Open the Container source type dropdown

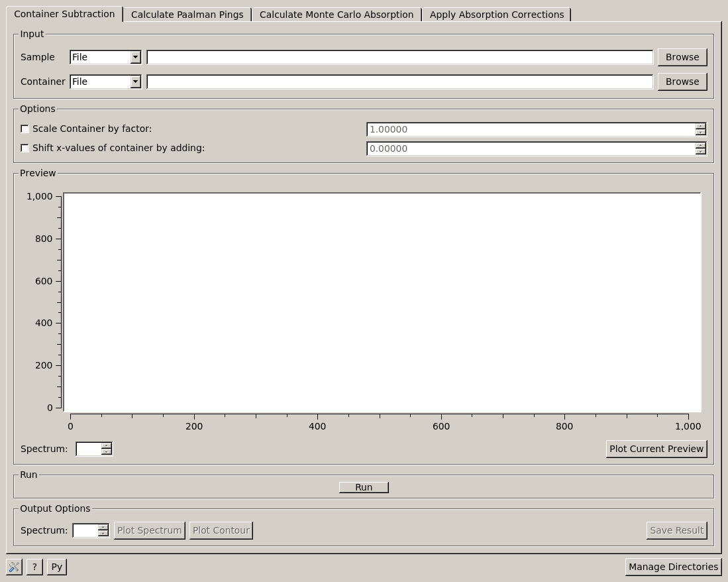pos(105,82)
